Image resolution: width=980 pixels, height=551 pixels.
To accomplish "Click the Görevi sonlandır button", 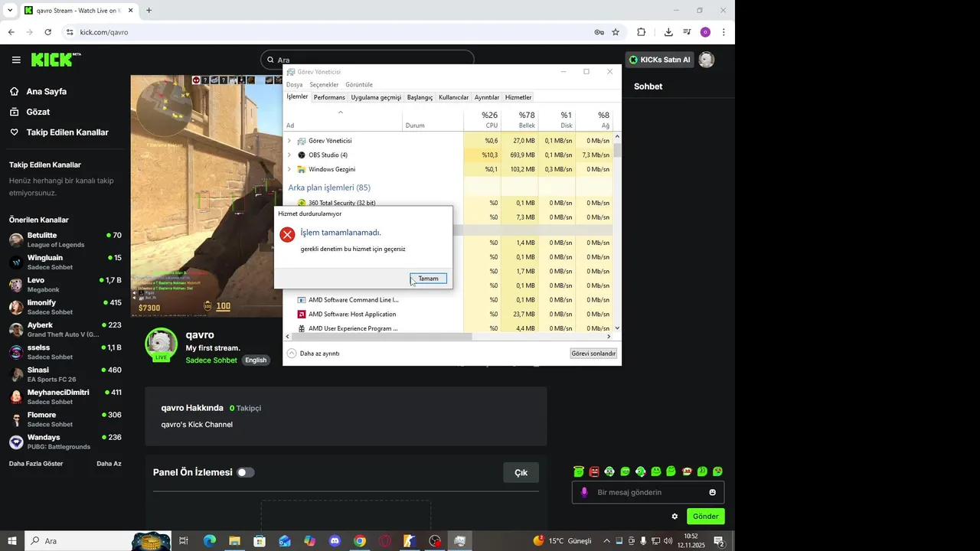I will [593, 354].
